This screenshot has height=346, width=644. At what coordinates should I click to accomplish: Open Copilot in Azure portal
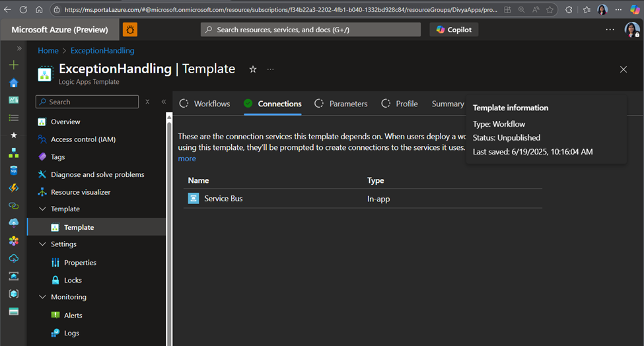click(x=454, y=30)
